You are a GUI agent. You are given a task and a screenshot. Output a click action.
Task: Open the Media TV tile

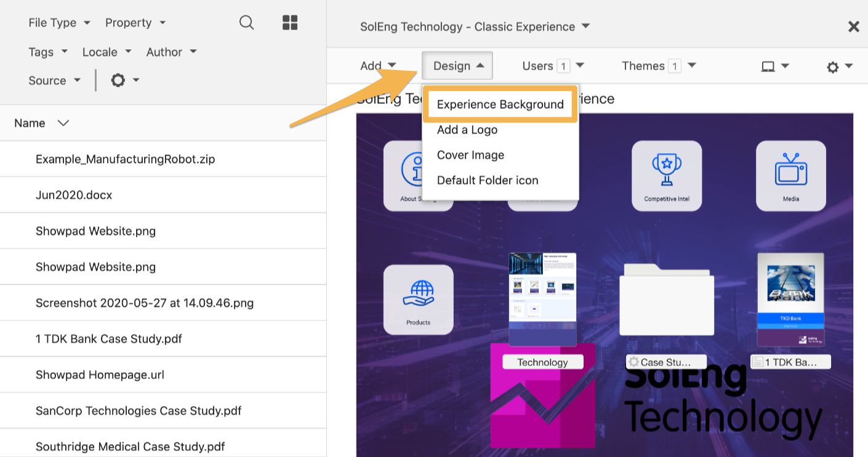[791, 176]
